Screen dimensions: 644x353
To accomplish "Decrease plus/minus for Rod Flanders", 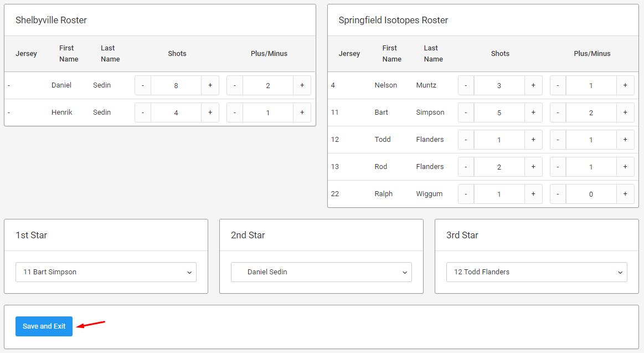I will (558, 167).
